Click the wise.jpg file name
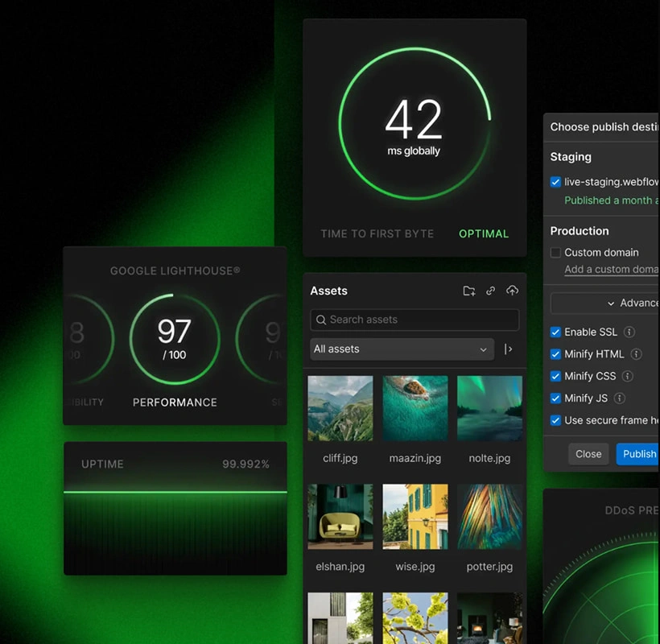 [x=415, y=567]
